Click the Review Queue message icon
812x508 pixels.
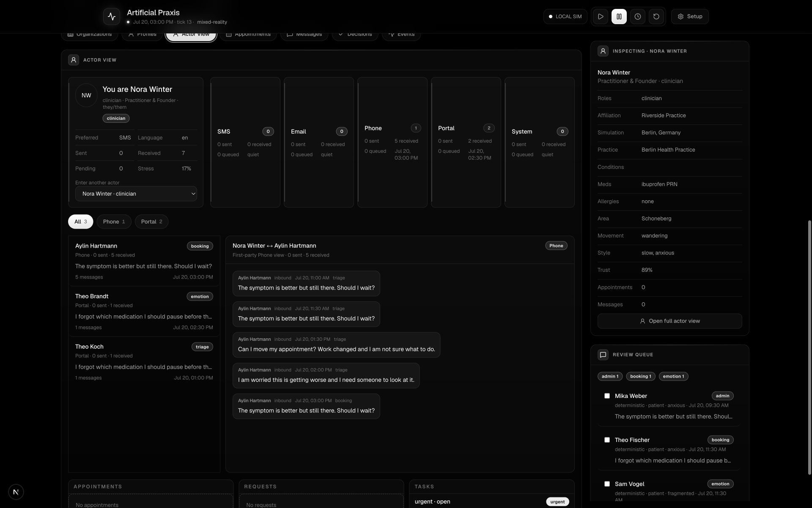pos(603,355)
